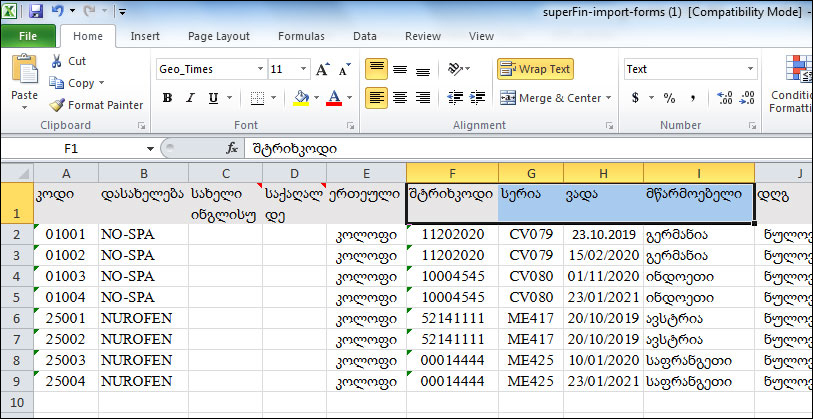Expand the Geo_Times font name dropdown
Image resolution: width=813 pixels, height=419 pixels.
pos(260,69)
